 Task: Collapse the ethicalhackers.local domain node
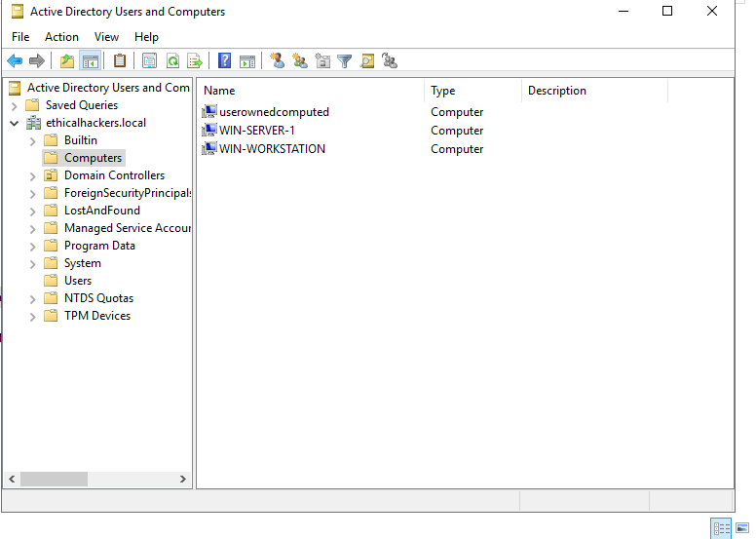tap(15, 123)
